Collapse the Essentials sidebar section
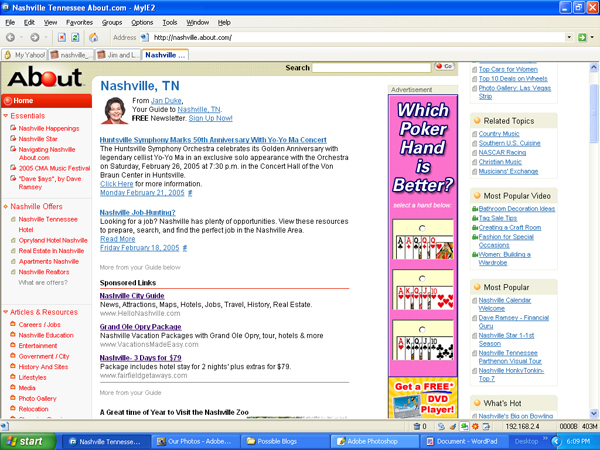Image resolution: width=600 pixels, height=450 pixels. pos(6,116)
